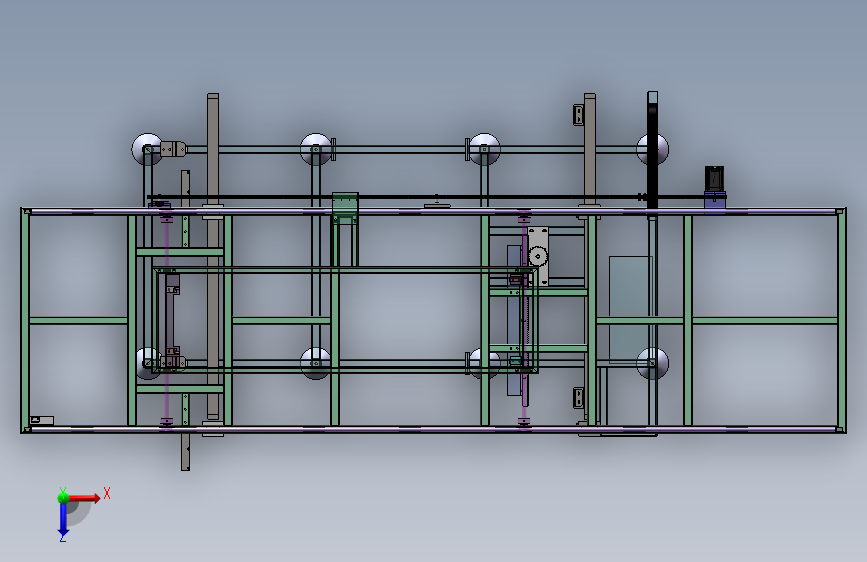The width and height of the screenshot is (867, 562).
Task: Select the small nameplate in the frame's lower-left corner
Action: (x=41, y=420)
